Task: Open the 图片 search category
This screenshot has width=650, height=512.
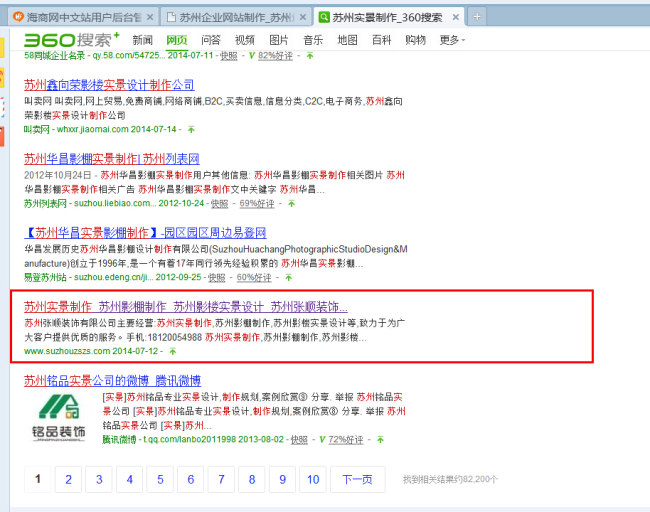Action: click(x=279, y=40)
